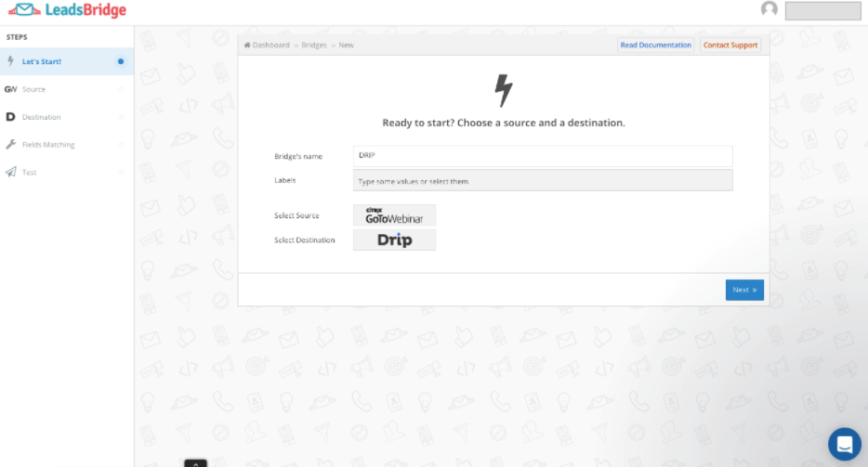Open the GoToWebinar source selector
Image resolution: width=868 pixels, height=467 pixels.
pyautogui.click(x=394, y=215)
